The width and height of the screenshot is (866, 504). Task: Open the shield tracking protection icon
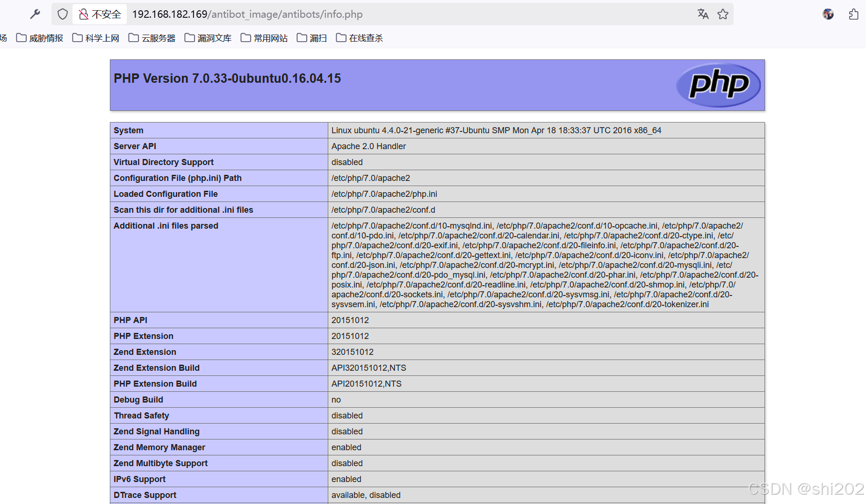63,14
